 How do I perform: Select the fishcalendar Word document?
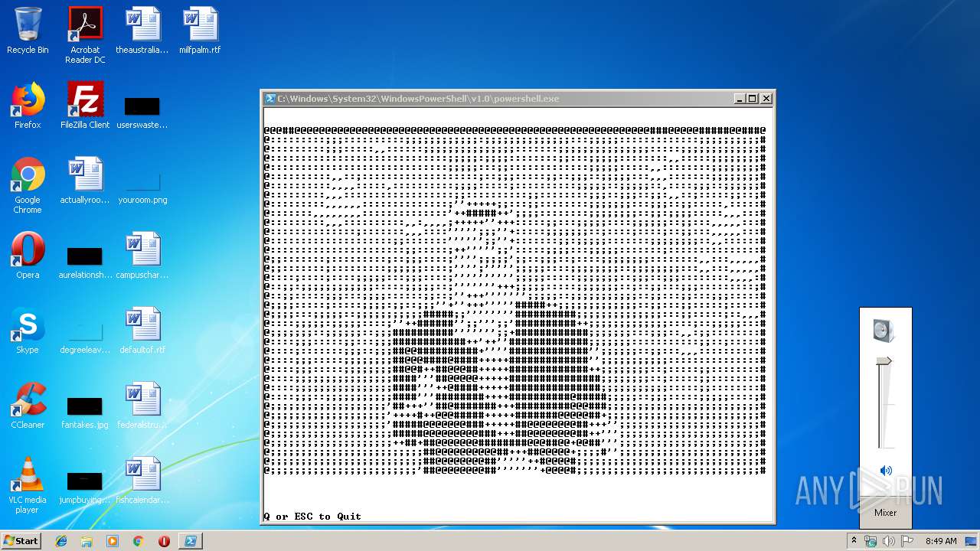coord(142,481)
